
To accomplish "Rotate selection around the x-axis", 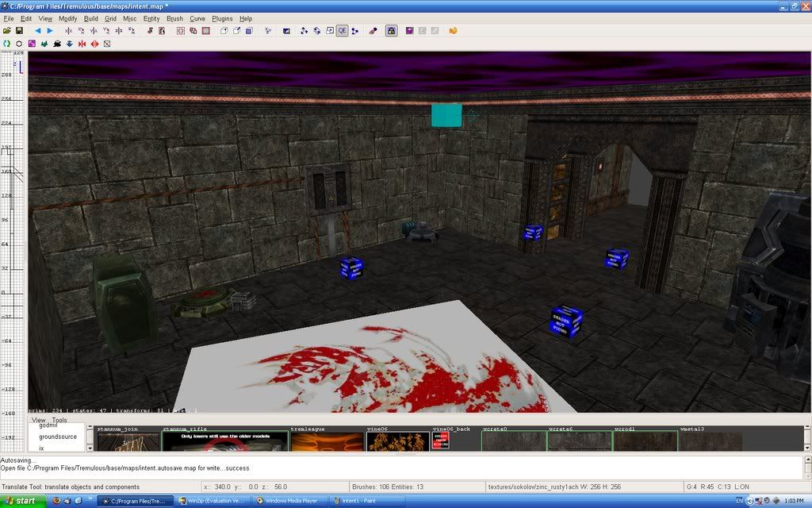I will [81, 31].
